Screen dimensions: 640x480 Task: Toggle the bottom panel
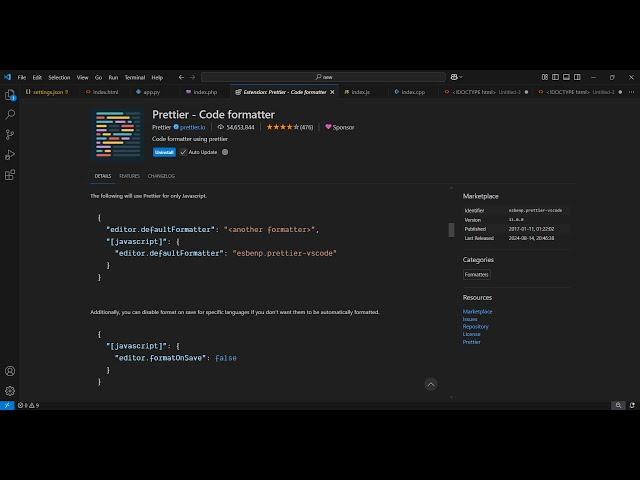pos(566,77)
